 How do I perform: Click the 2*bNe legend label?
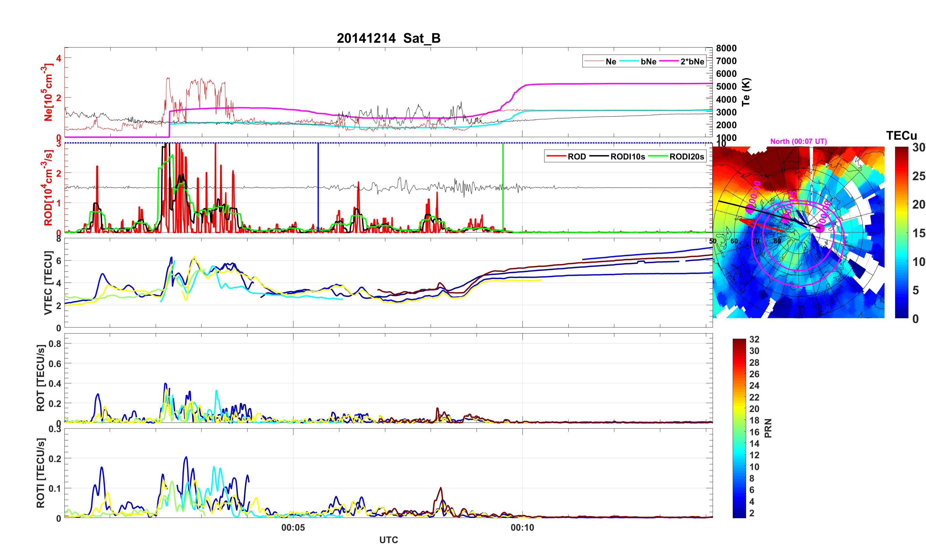coord(692,62)
